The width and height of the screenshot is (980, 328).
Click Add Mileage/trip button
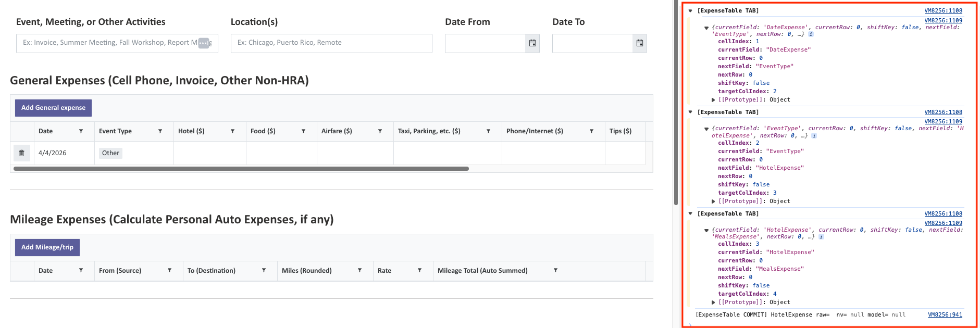click(x=47, y=247)
